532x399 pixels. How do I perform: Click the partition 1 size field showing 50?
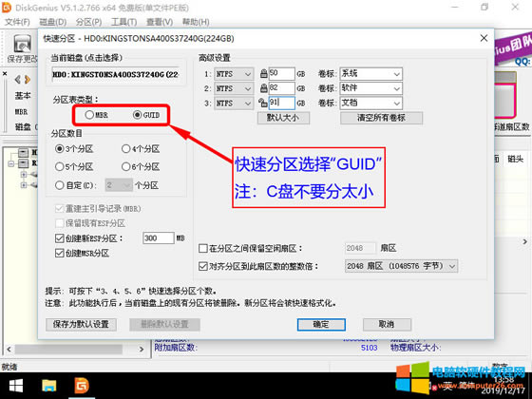point(281,74)
